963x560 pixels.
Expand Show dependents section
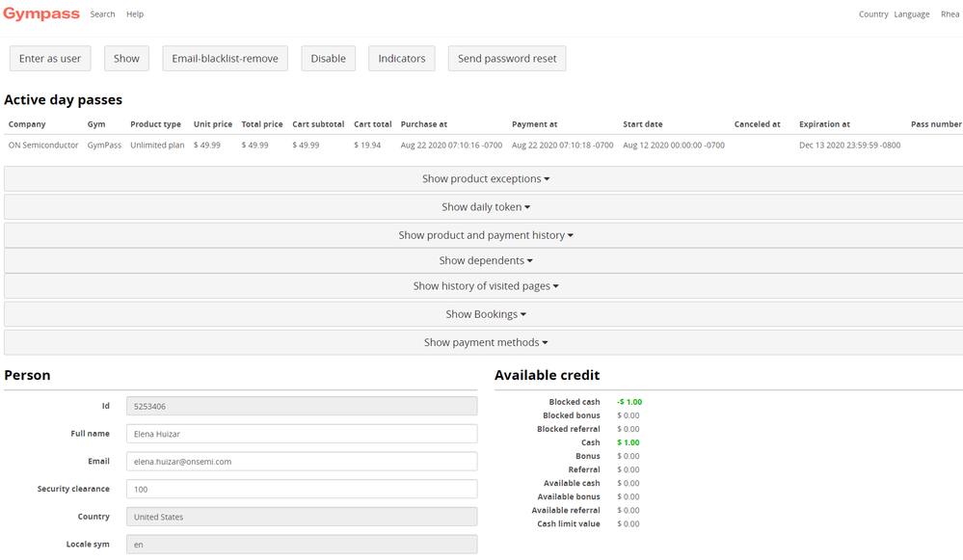(485, 261)
